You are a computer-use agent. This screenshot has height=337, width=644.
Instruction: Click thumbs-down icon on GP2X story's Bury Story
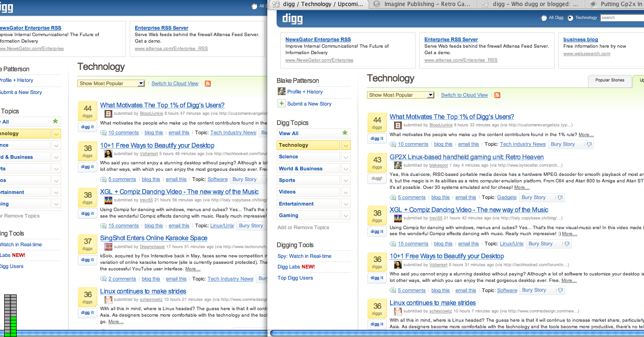click(561, 198)
